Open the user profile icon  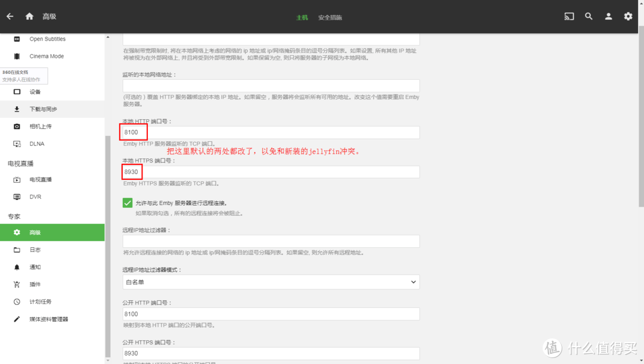(608, 17)
